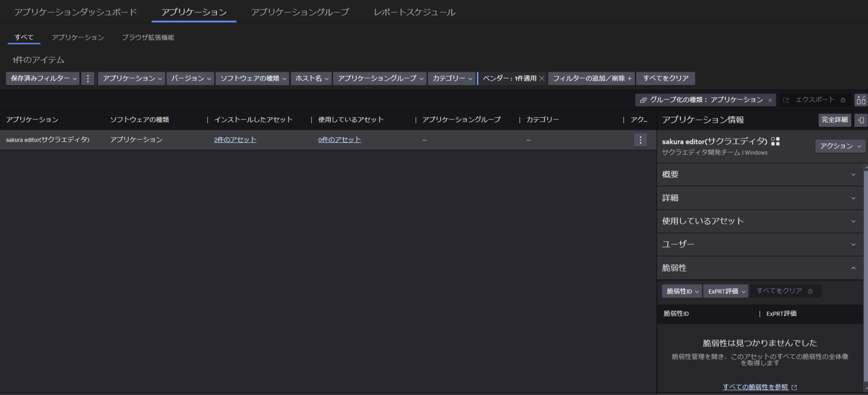Switch to アプリケーショングループ tab

[300, 12]
